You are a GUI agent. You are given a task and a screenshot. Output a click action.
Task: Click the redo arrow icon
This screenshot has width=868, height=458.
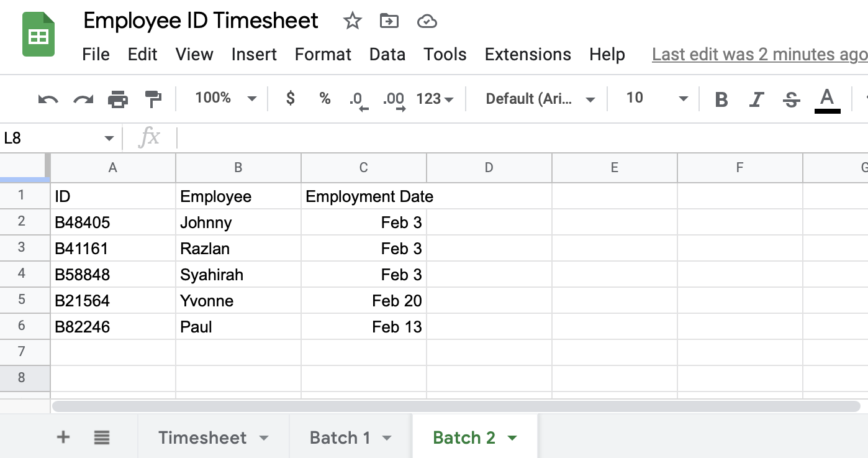[x=83, y=99]
